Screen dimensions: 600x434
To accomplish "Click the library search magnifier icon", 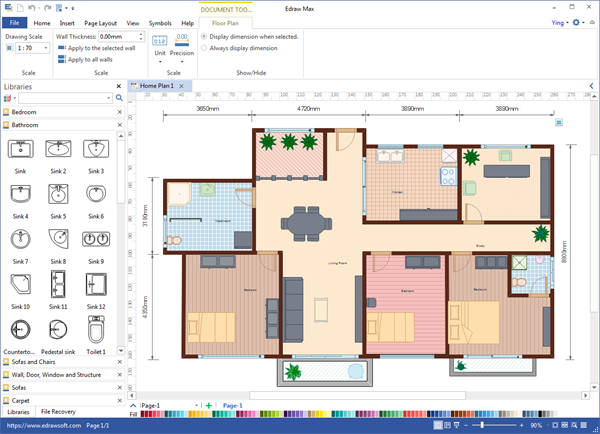I will tap(120, 99).
